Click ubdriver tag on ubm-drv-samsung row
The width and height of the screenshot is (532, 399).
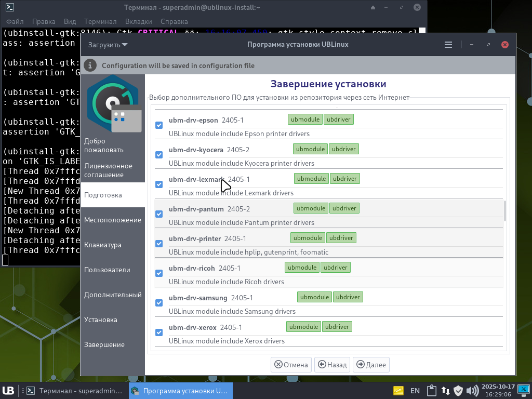coord(348,297)
